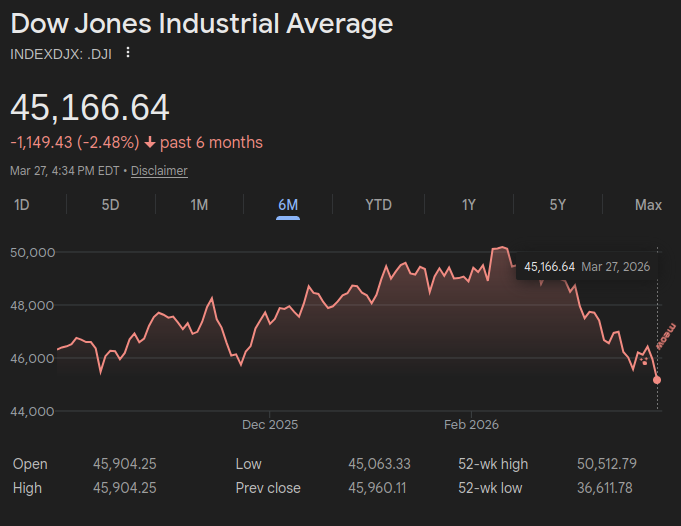Select the 5D chart range
This screenshot has height=526, width=681.
coord(110,205)
